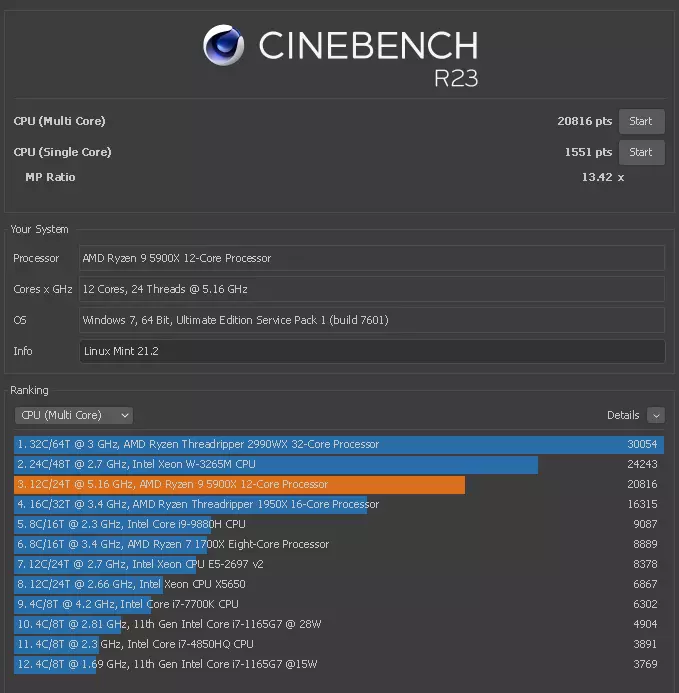The image size is (679, 693).
Task: Select the Threadripper 1950X ranking entry
Action: pyautogui.click(x=339, y=504)
